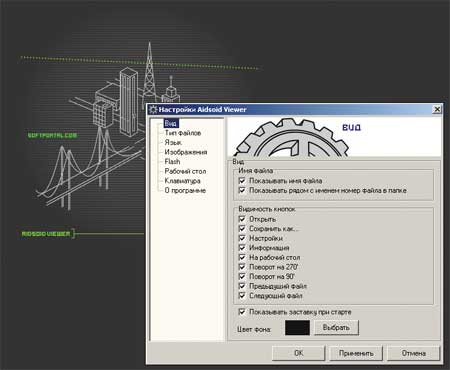450x370 pixels.
Task: Toggle the На рабочий стол checkbox
Action: tap(242, 257)
